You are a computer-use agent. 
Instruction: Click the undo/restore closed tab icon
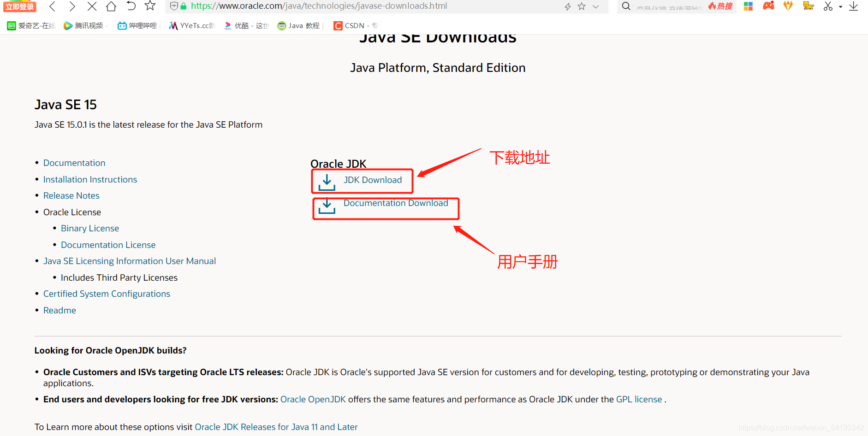point(131,6)
